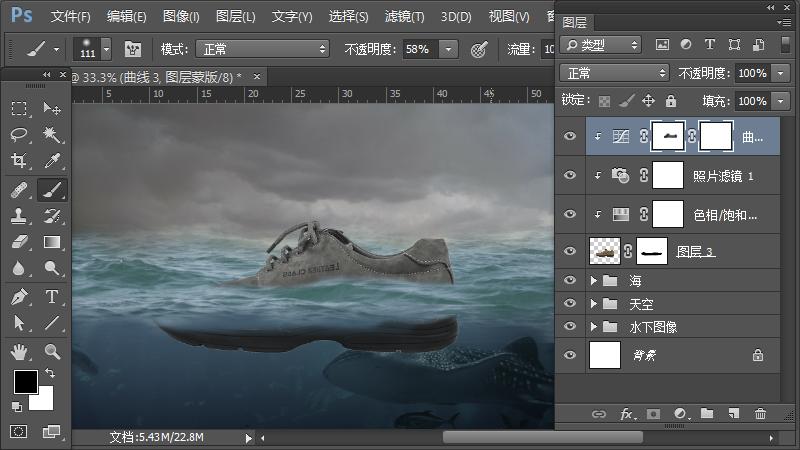Toggle lock transparent pixels
Screen dimensions: 800x450
[604, 101]
